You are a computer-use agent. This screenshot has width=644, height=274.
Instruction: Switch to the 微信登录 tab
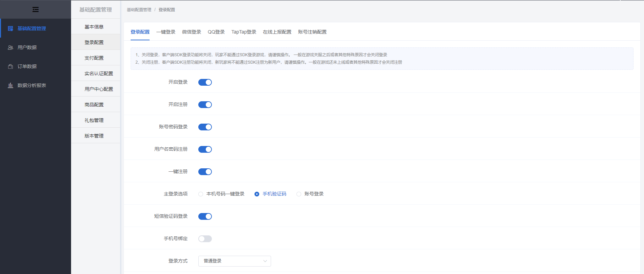coord(192,32)
